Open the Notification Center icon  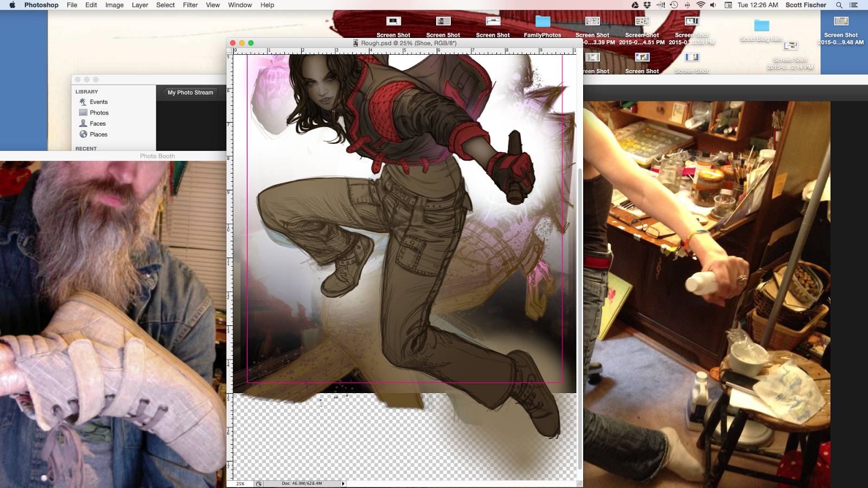(x=853, y=5)
